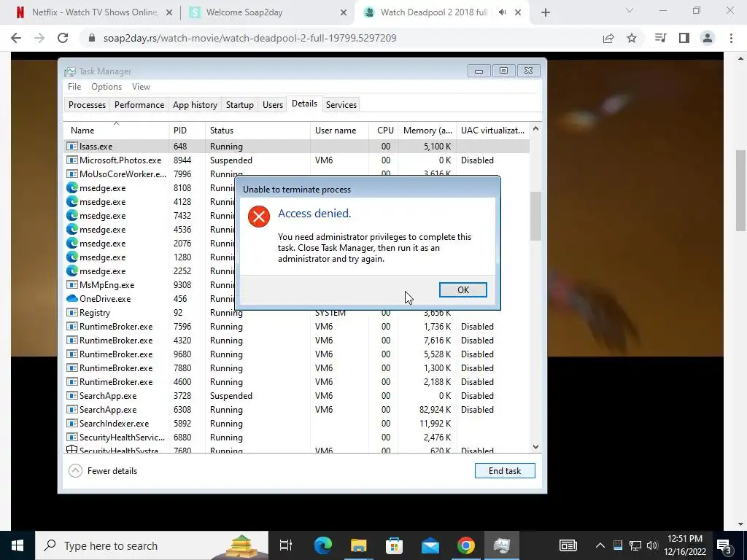Select the OneDrive.exe cloud icon
Image resolution: width=747 pixels, height=560 pixels.
[72, 298]
